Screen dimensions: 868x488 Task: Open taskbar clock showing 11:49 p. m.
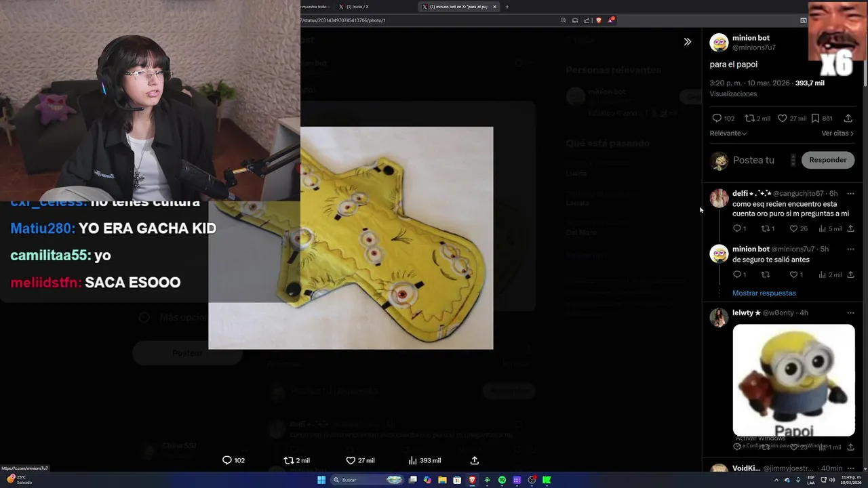[852, 480]
